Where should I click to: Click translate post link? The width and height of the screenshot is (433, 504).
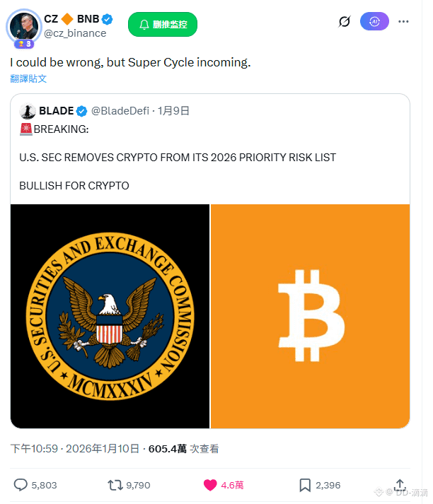(x=28, y=78)
